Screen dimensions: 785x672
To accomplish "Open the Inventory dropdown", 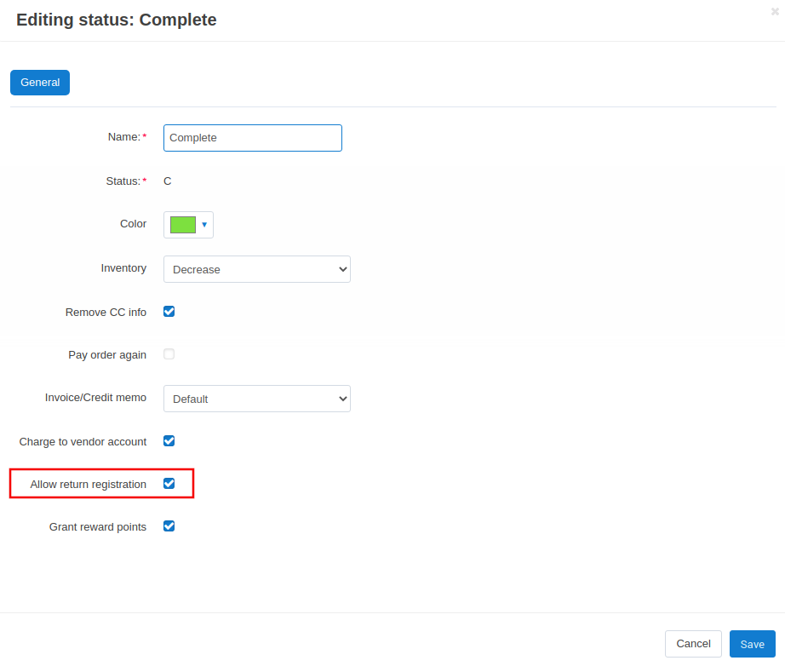I will coord(257,269).
